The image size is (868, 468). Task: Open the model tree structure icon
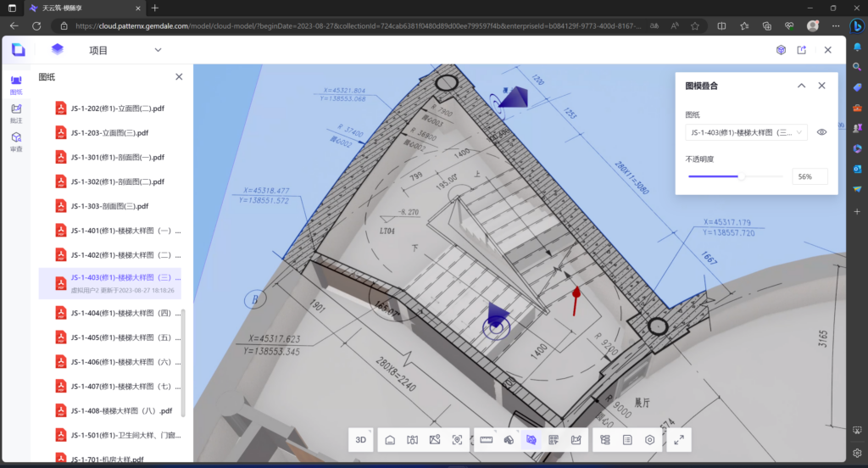pyautogui.click(x=605, y=440)
